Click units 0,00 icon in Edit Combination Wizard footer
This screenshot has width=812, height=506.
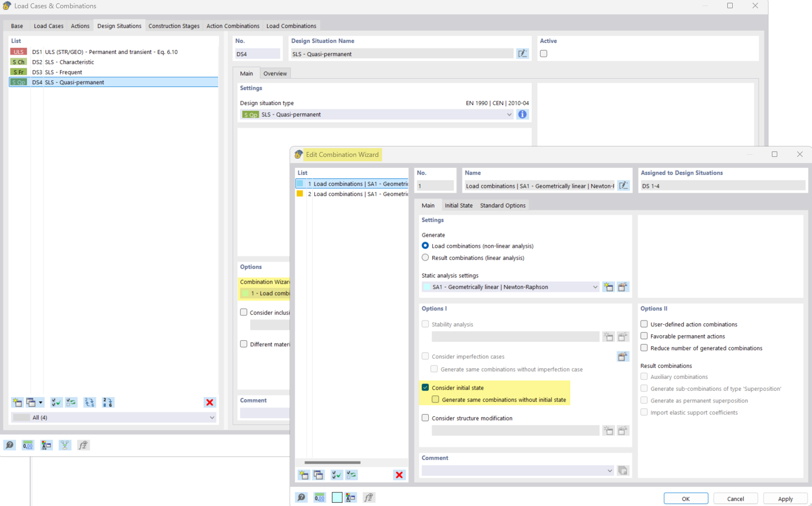tap(319, 497)
